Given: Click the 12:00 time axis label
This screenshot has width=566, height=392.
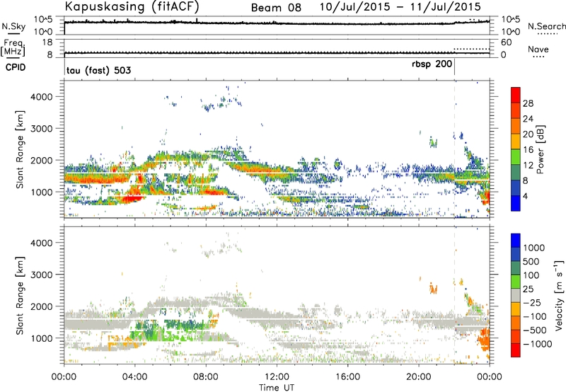Looking at the screenshot, I should tap(277, 377).
